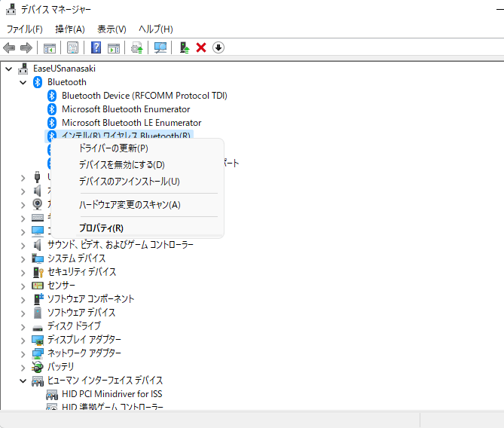Viewport: 504px width, 428px height.
Task: Click the ヒューマン インターフェイス デバイス icon
Action: click(x=38, y=381)
